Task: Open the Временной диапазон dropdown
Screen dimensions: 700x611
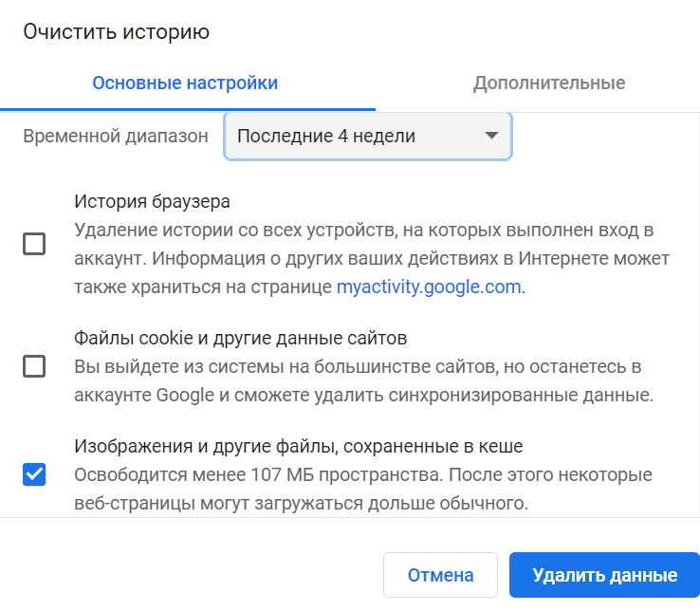Action: coord(367,136)
